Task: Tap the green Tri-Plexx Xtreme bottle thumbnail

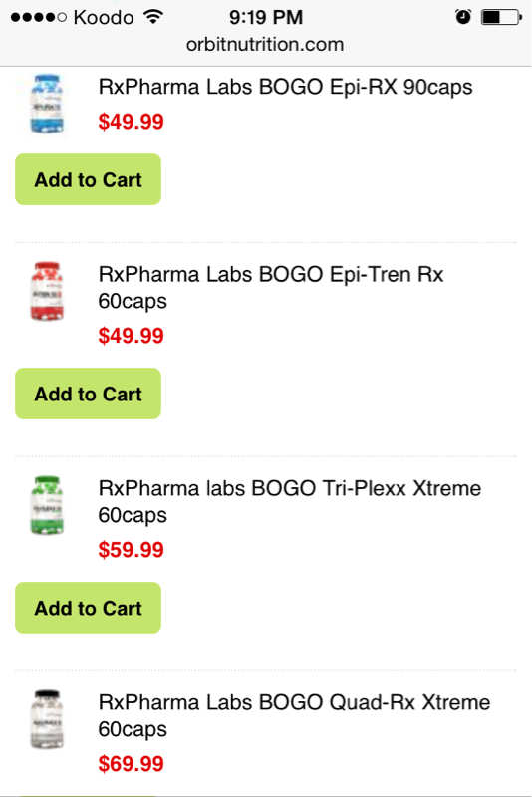Action: [x=47, y=505]
